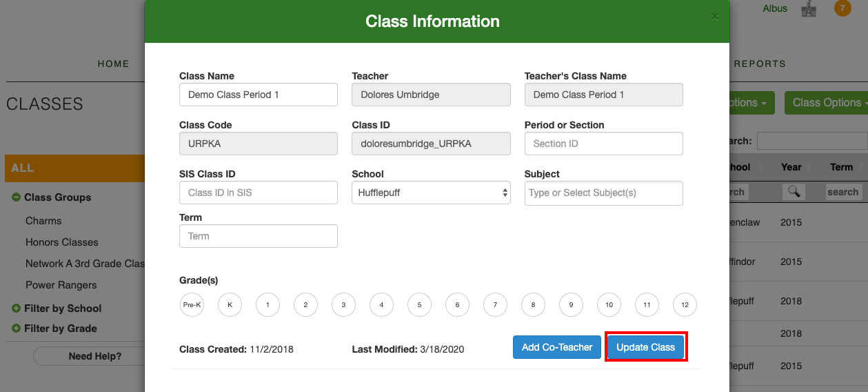Go to the HOME menu
The width and height of the screenshot is (868, 392).
tap(114, 63)
